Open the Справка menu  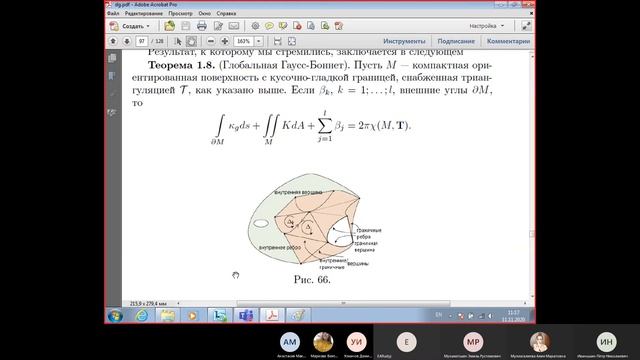226,13
